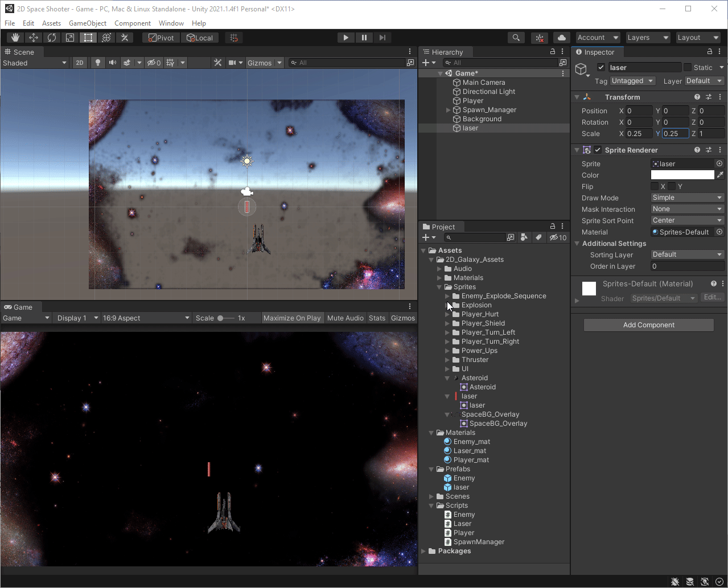The height and width of the screenshot is (588, 728).
Task: Click the white Color swatch
Action: coord(682,175)
